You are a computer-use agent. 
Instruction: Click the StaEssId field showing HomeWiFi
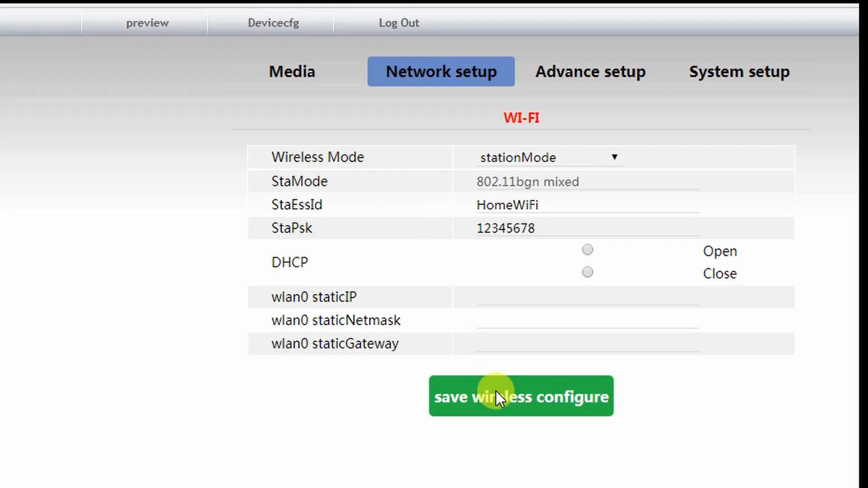click(x=586, y=205)
